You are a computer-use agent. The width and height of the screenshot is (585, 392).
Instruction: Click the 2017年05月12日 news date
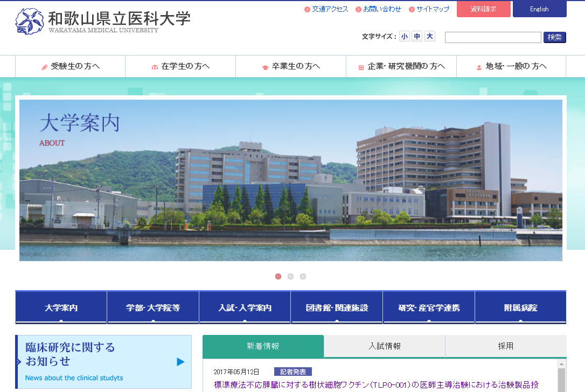pos(236,372)
